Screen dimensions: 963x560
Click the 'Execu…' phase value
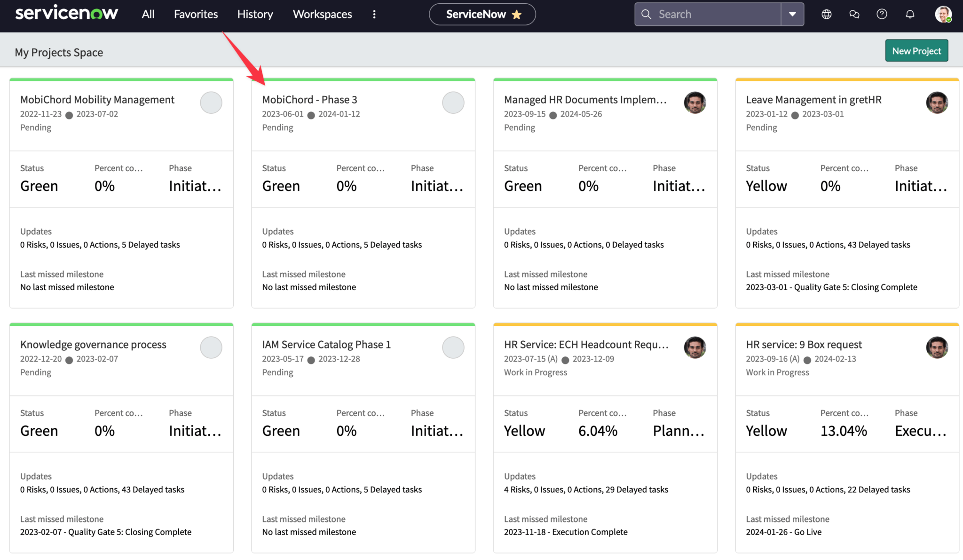coord(921,431)
